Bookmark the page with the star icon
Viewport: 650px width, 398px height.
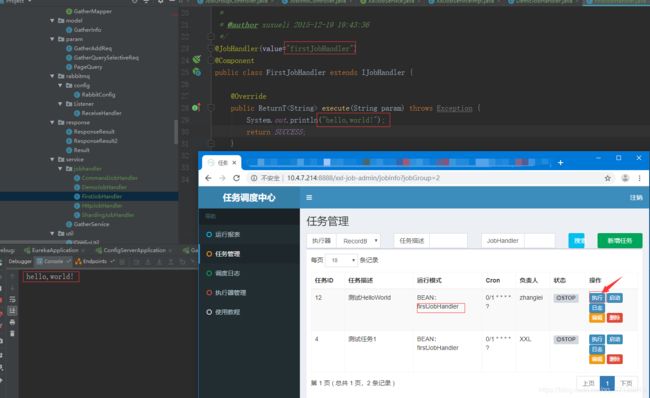click(x=607, y=178)
